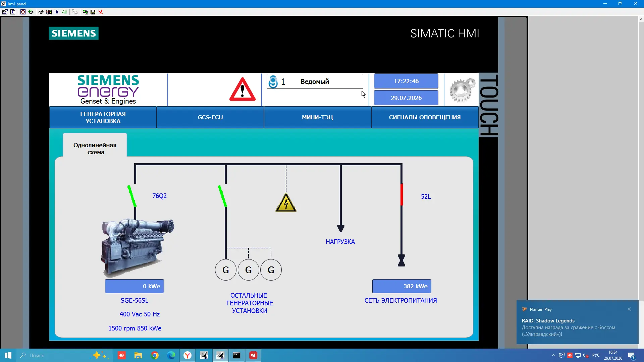This screenshot has height=362, width=644.
Task: Launch Google Chrome from taskbar
Action: [x=155, y=355]
